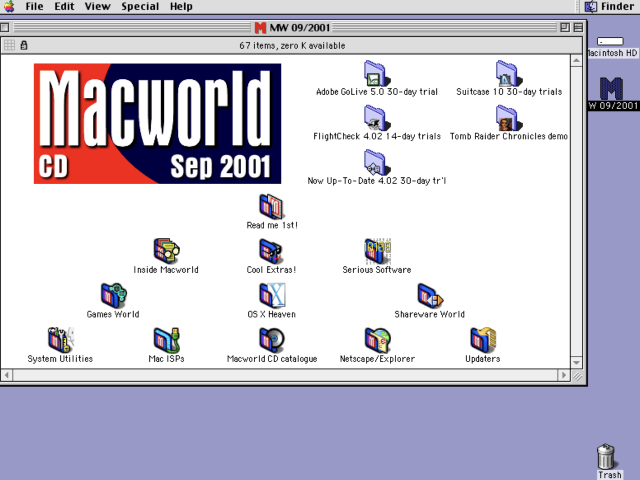Screen dimensions: 640x480
Task: Click the Macworld CD Sep 2001 banner image
Action: tap(157, 123)
